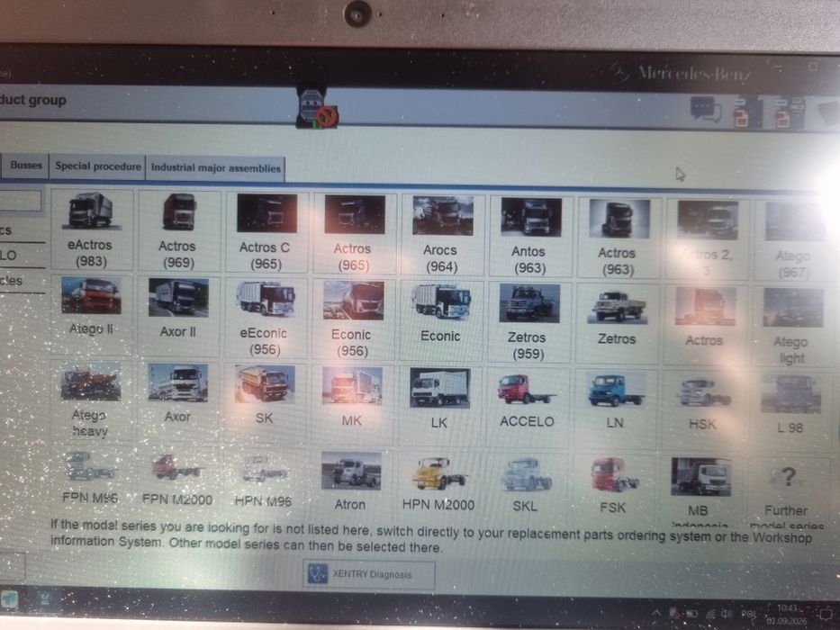Viewport: 840px width, 630px height.
Task: Choose the LK box truck tile
Action: [x=439, y=405]
